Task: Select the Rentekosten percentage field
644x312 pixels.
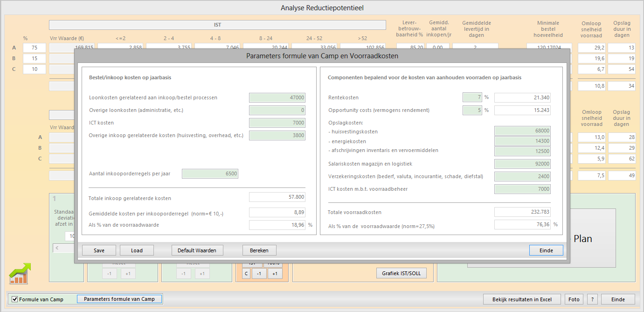Action: pos(472,97)
